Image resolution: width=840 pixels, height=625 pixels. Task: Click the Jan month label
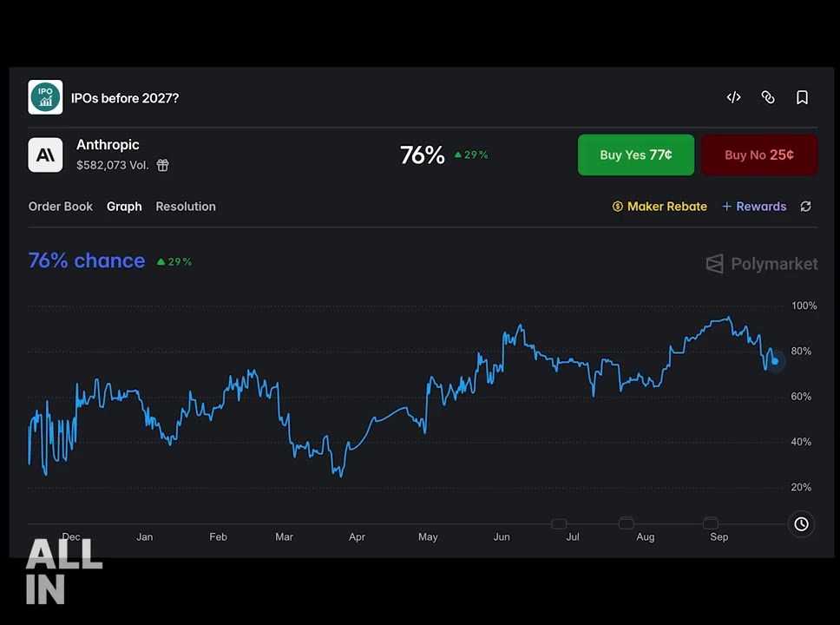[145, 536]
